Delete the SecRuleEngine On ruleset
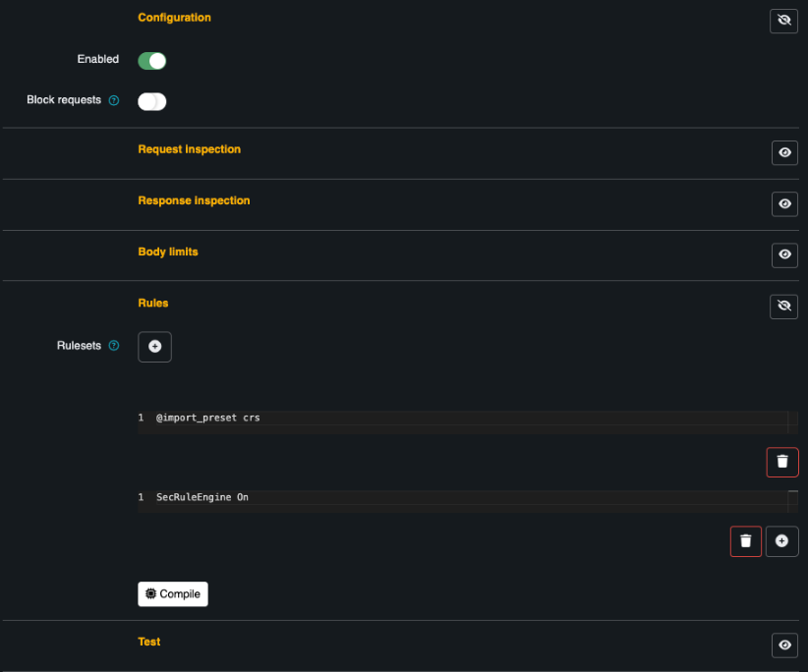Viewport: 808px width, 672px height. pyautogui.click(x=746, y=541)
